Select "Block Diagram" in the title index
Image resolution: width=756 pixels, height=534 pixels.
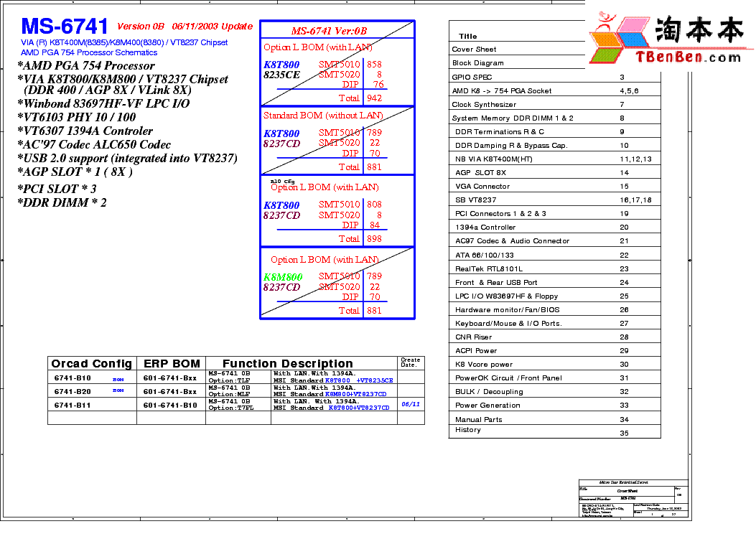coord(478,63)
